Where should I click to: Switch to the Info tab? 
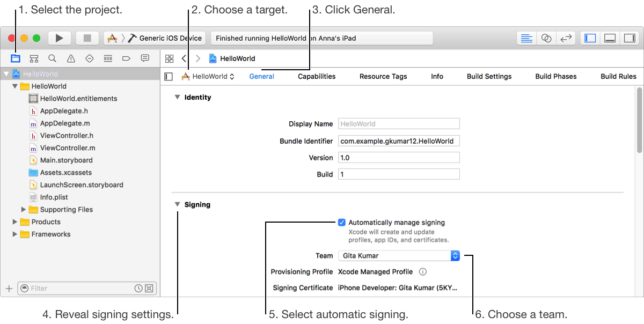point(437,77)
